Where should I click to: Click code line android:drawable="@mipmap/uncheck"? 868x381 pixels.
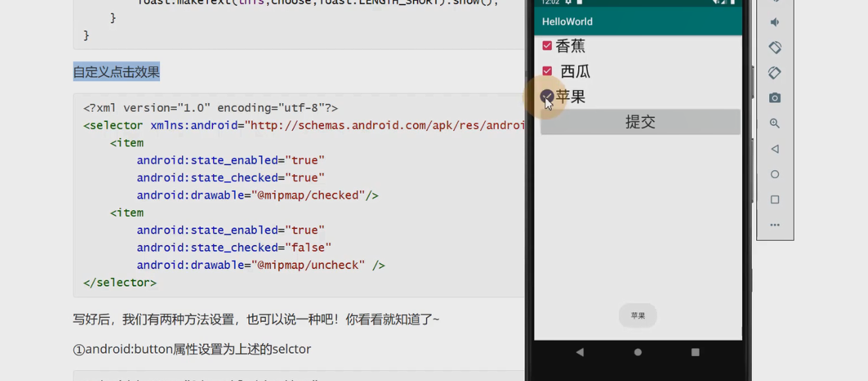point(260,265)
